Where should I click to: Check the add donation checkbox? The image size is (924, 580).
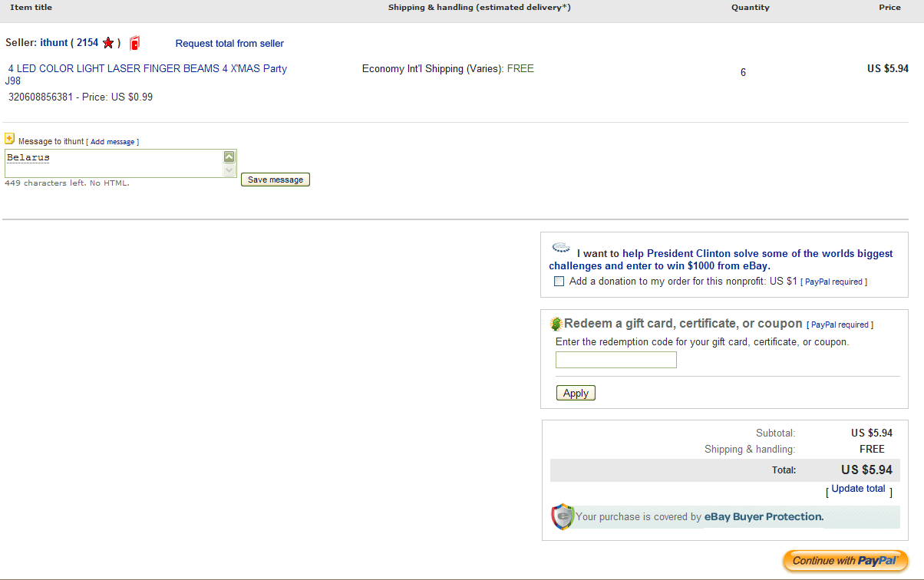pos(559,282)
